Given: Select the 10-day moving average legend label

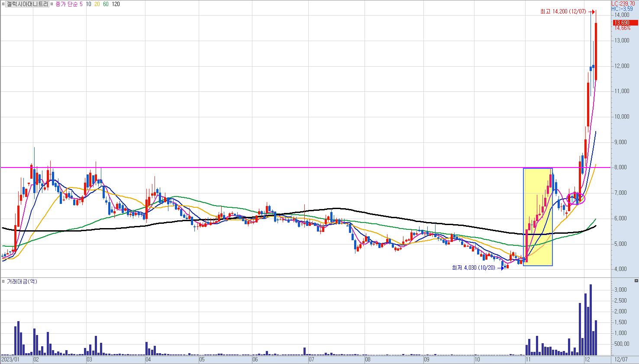Looking at the screenshot, I should [88, 4].
